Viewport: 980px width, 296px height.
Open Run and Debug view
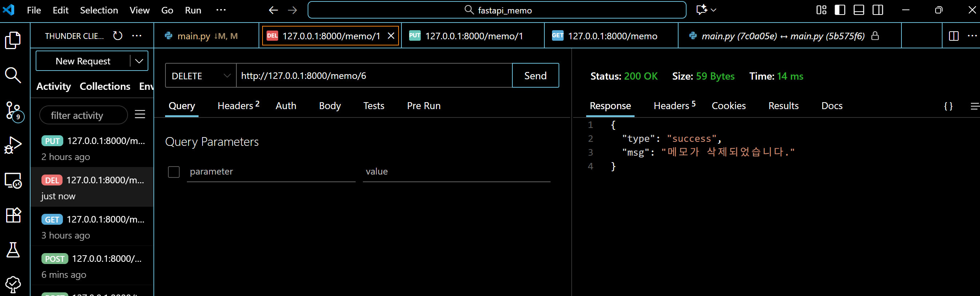coord(13,145)
